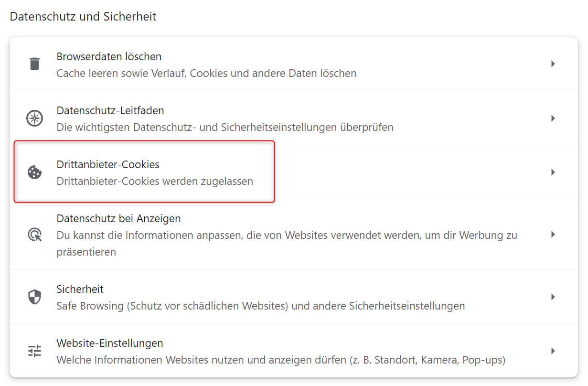This screenshot has width=588, height=386.
Task: Open Datenschutz-Leitfaden via its right arrow
Action: 553,118
